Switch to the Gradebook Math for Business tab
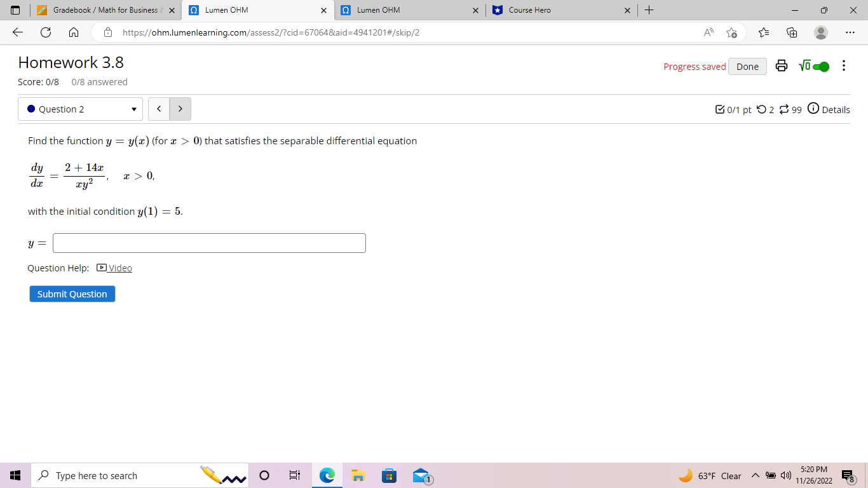 pos(102,10)
